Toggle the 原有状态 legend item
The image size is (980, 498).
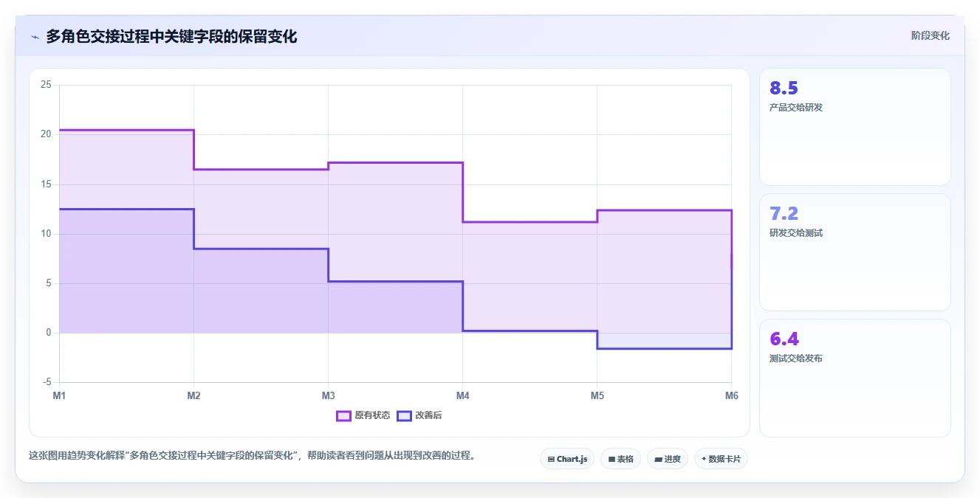click(363, 415)
